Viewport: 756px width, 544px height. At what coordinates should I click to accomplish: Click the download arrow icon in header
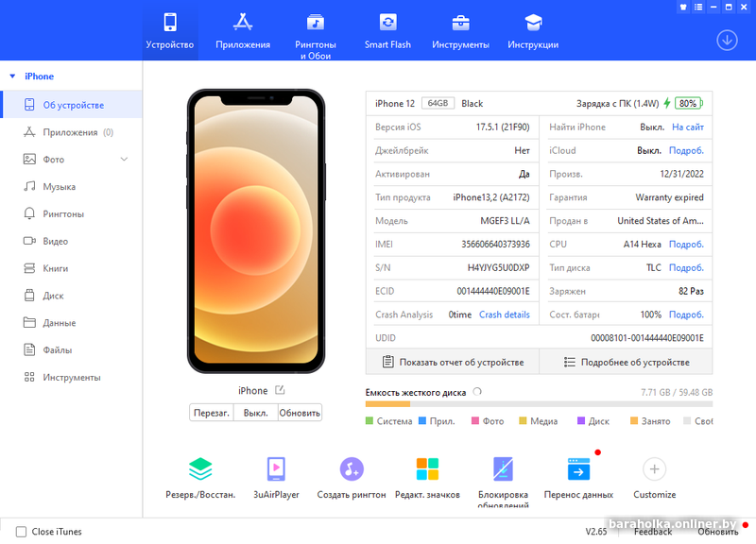[727, 40]
